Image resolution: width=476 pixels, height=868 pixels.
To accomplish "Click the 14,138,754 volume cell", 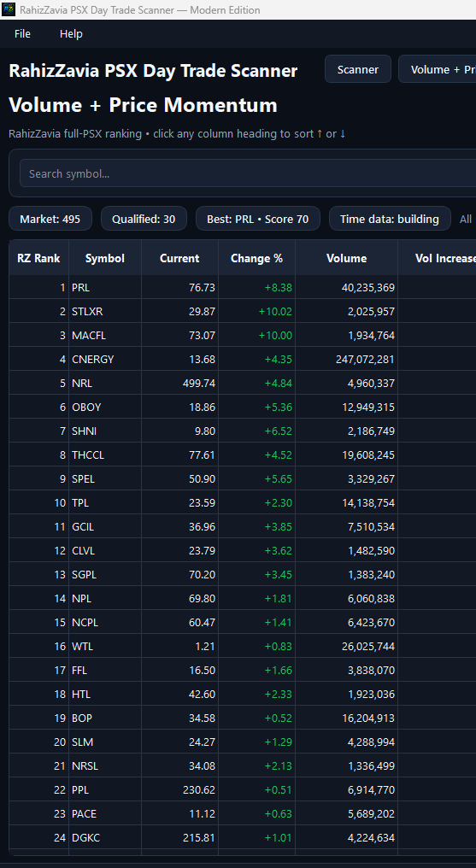I will [346, 502].
